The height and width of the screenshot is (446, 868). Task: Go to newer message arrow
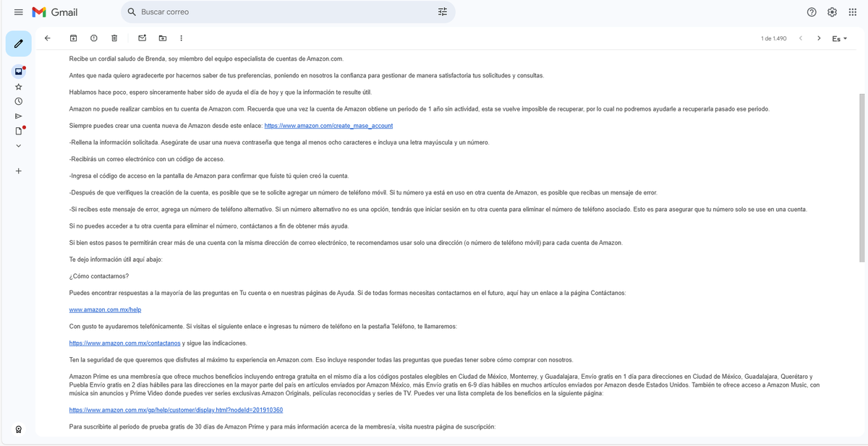pyautogui.click(x=801, y=38)
